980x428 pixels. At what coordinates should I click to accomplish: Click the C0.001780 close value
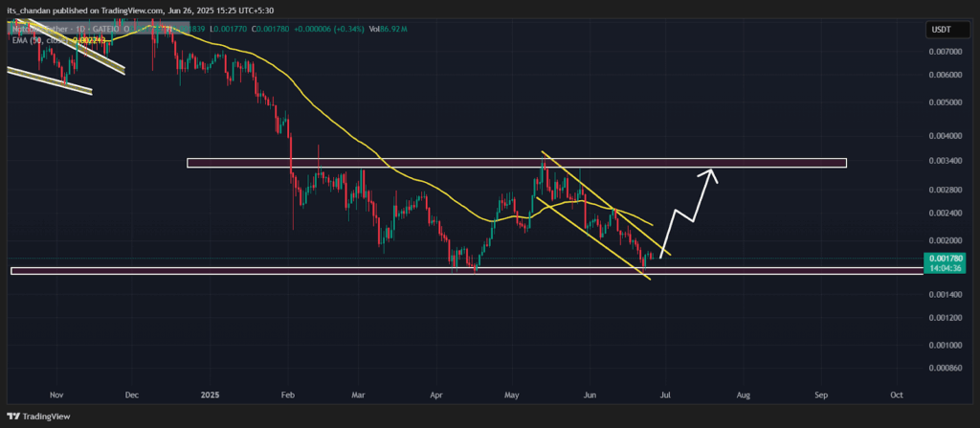[273, 29]
